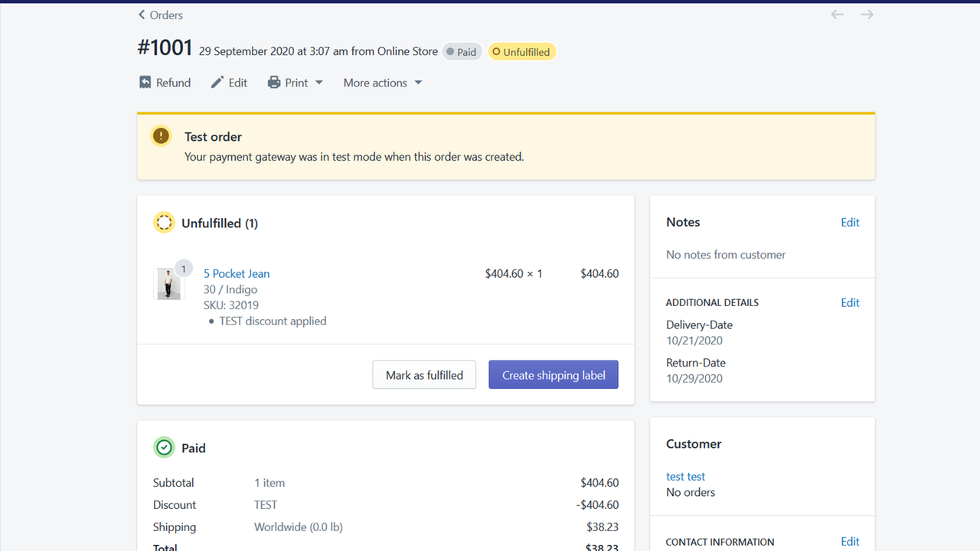Click the Mark as fulfilled button
This screenshot has height=551, width=980.
(x=424, y=374)
